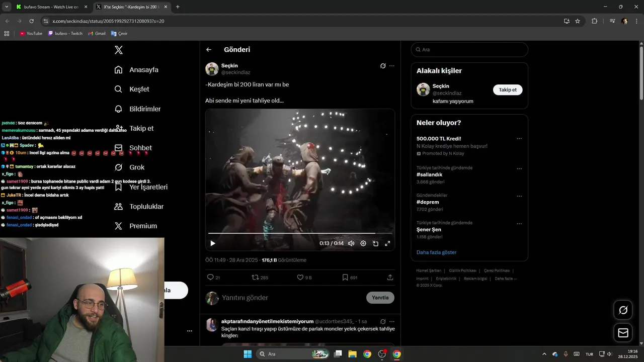Open a new browser tab
This screenshot has height=362, width=644.
click(178, 7)
